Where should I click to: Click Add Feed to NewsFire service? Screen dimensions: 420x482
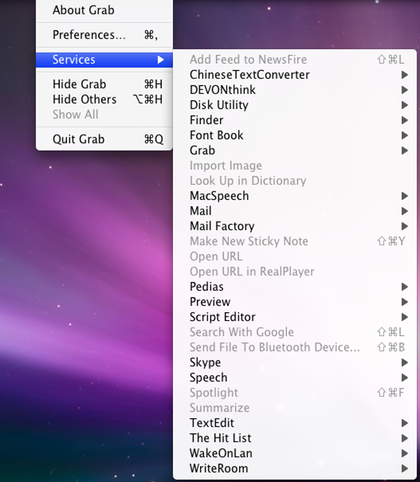[295, 60]
